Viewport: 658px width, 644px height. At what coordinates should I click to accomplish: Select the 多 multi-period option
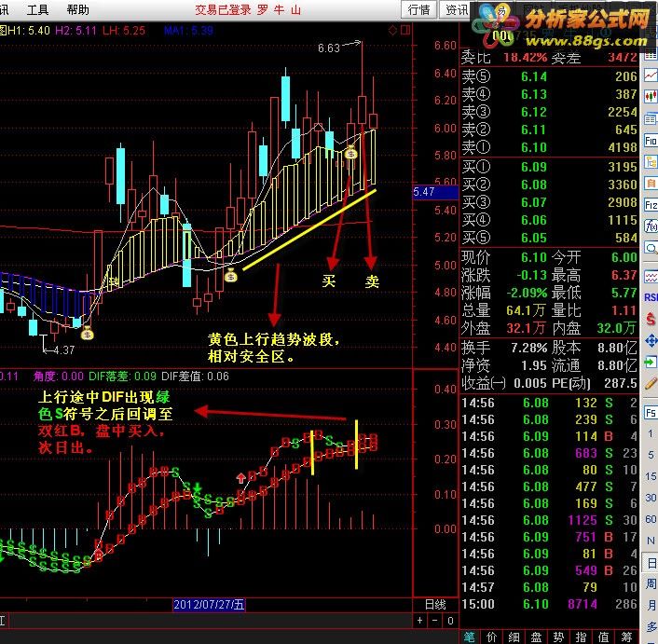tap(651, 626)
